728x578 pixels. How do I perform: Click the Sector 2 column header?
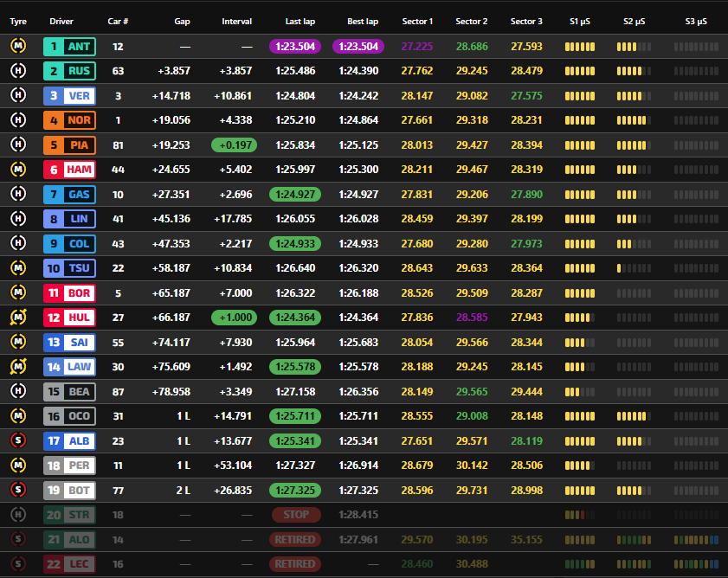[x=471, y=22]
